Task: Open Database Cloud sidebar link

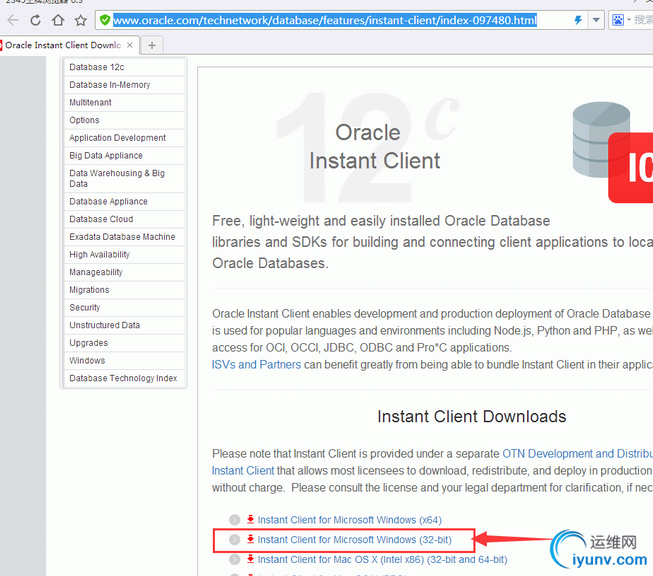Action: click(x=124, y=219)
